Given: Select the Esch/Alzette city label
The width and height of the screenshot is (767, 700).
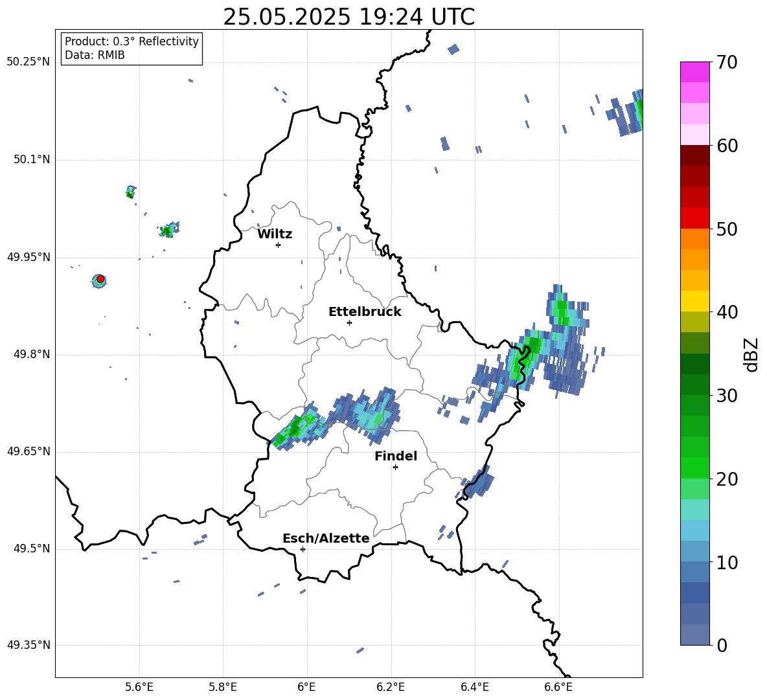Looking at the screenshot, I should tap(326, 538).
